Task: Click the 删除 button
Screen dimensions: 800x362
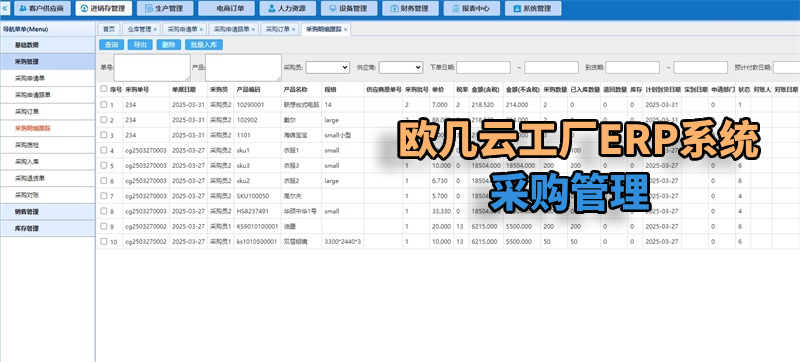Action: point(168,45)
